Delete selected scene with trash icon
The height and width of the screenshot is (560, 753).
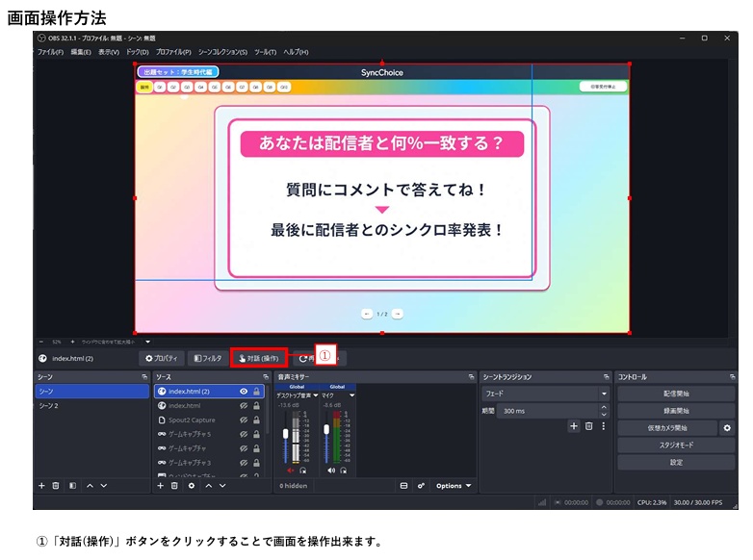pos(56,486)
